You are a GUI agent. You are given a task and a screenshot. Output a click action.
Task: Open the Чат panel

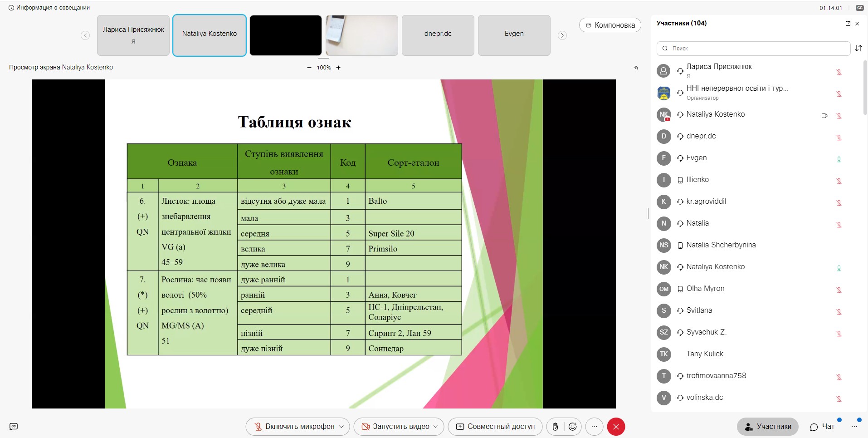pos(823,427)
